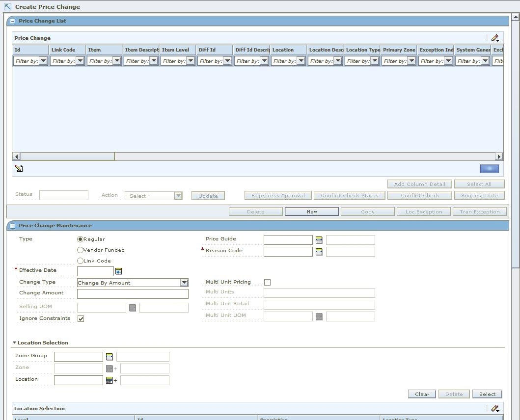
Task: Click the Selling UOM lookup icon
Action: (x=132, y=308)
